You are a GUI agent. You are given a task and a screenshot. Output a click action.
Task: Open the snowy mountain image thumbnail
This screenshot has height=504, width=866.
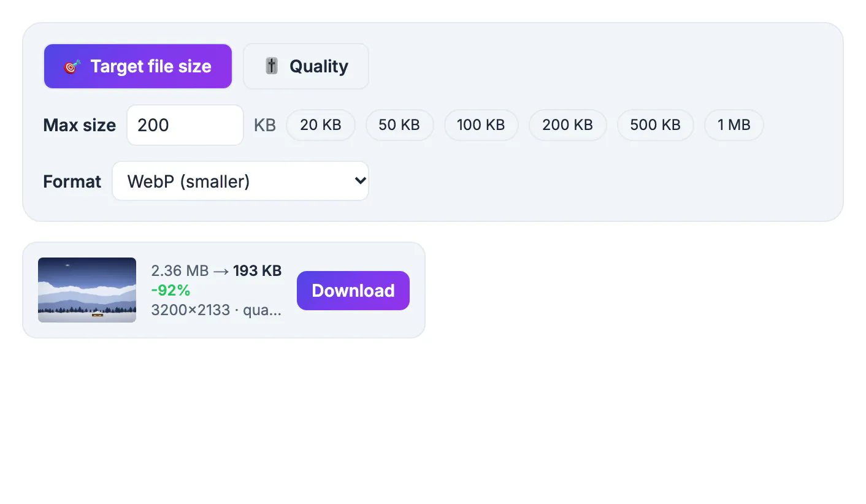pos(87,290)
